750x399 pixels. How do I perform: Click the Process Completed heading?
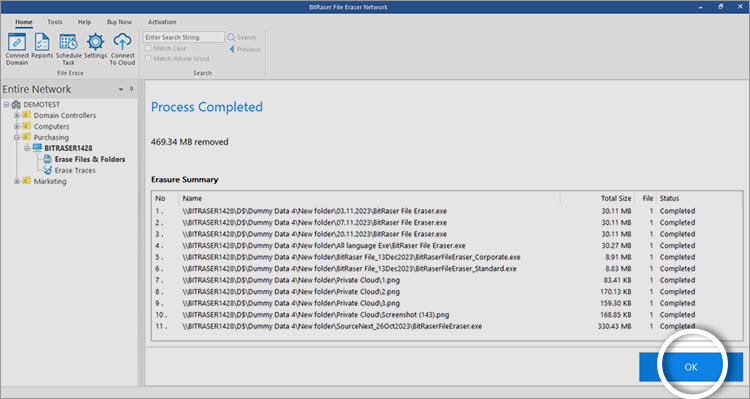tap(207, 107)
